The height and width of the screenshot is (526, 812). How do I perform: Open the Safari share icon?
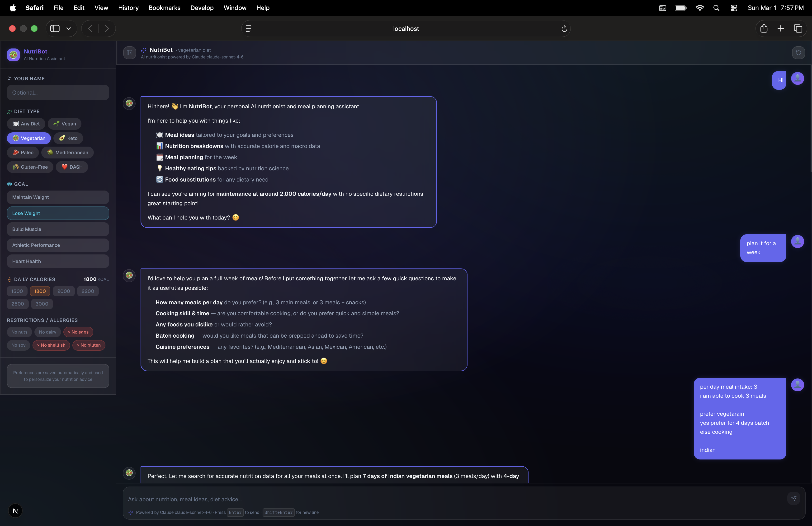point(764,29)
